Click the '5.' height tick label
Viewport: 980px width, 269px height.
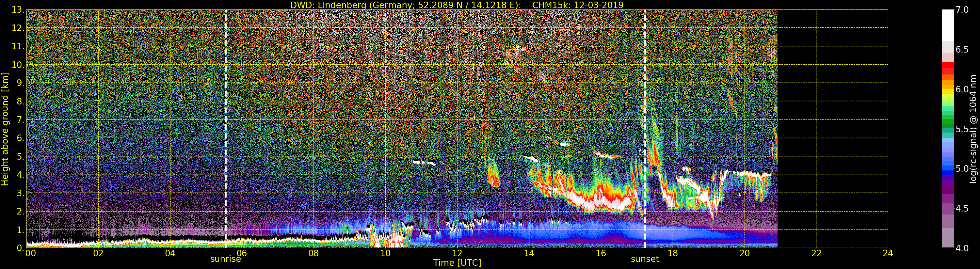[x=20, y=157]
